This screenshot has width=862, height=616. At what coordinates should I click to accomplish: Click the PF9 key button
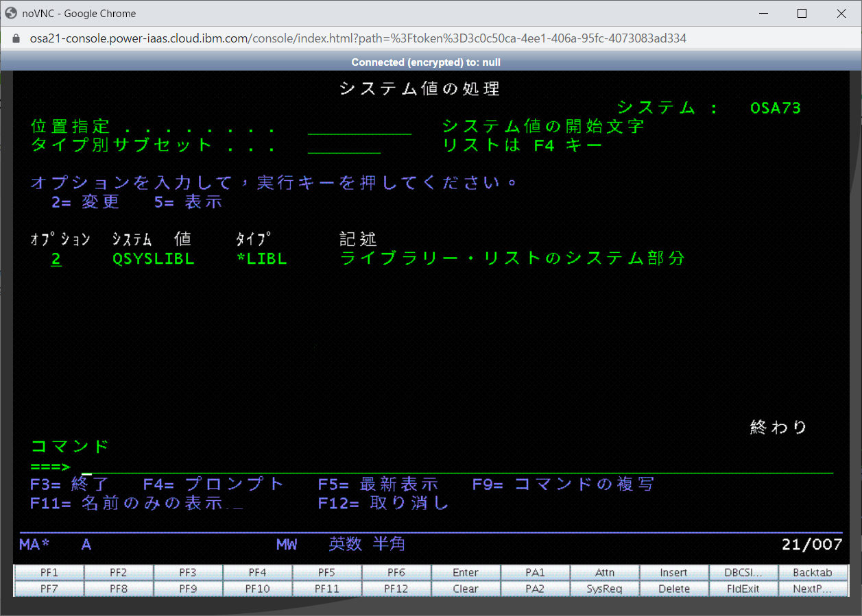(188, 589)
